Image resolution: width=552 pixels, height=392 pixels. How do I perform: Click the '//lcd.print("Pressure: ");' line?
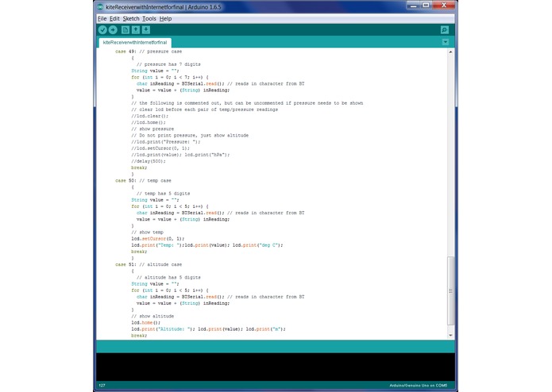(166, 142)
